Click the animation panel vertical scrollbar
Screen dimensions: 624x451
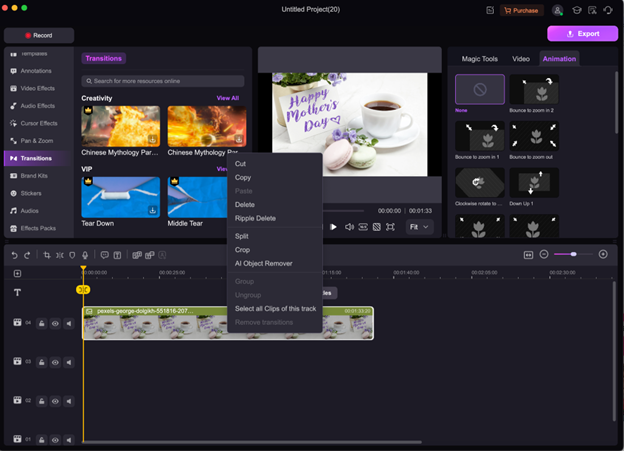(616, 103)
